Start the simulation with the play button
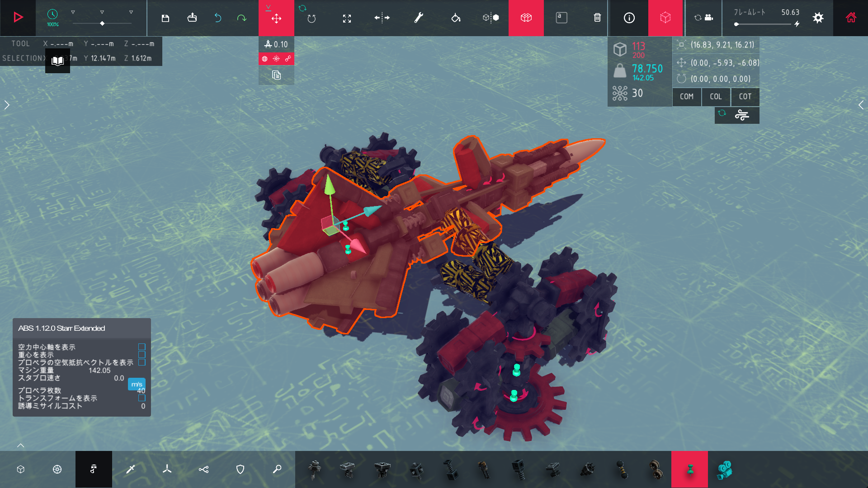 click(x=18, y=18)
